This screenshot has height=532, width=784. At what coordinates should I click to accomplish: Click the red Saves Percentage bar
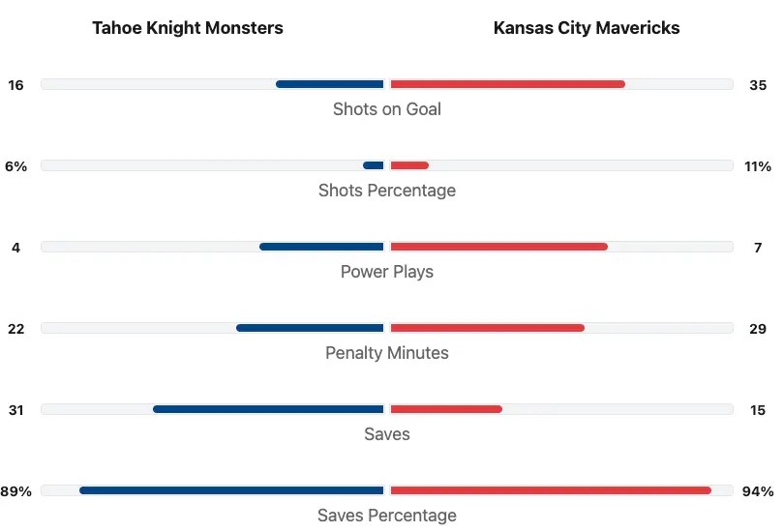click(550, 490)
